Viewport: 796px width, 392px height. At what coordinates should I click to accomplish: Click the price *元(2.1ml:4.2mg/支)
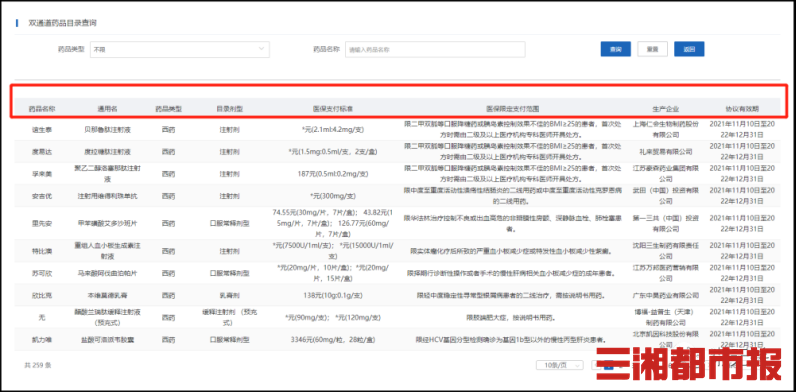tap(333, 130)
